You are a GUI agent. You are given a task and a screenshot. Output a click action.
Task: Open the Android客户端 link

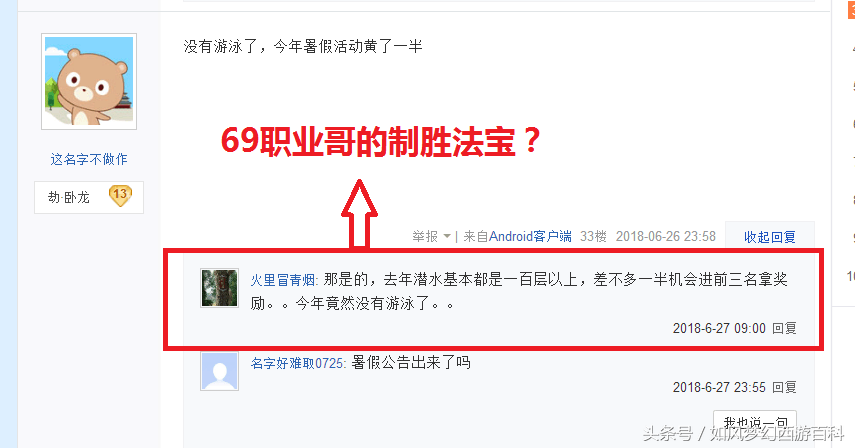click(530, 237)
